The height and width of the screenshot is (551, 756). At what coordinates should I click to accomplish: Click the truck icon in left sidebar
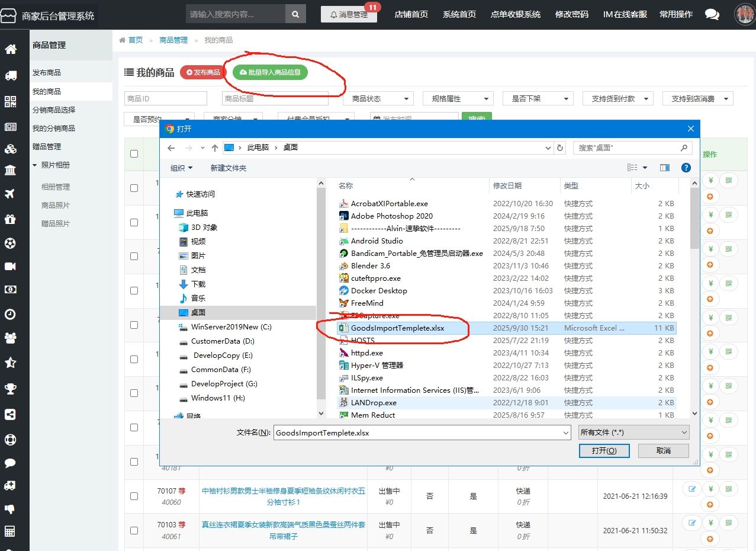coord(10,75)
